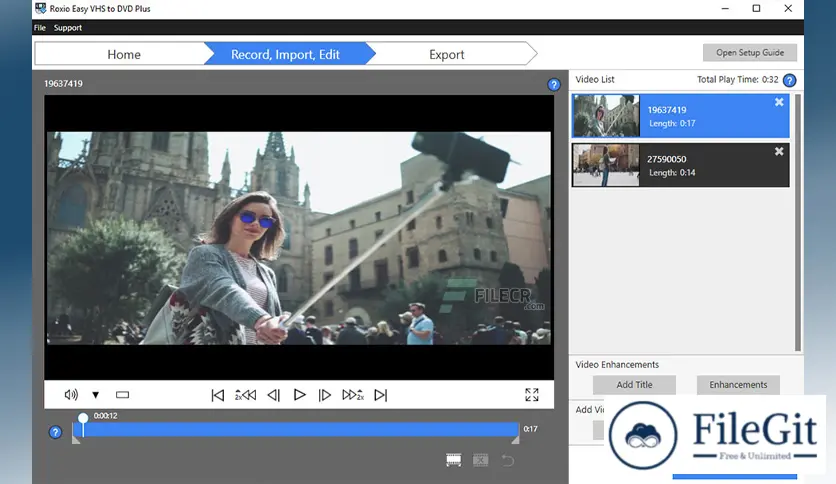Image resolution: width=836 pixels, height=484 pixels.
Task: Open the volume dropdown arrow
Action: (95, 395)
